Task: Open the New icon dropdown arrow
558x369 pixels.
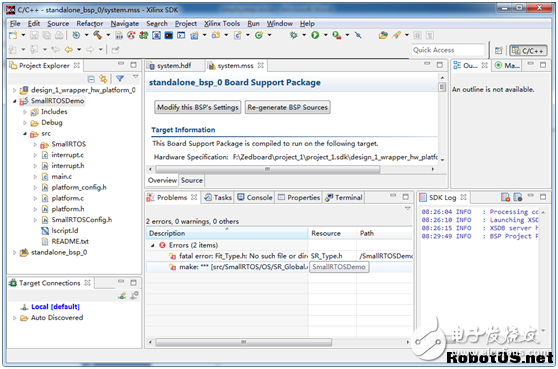Action: [x=23, y=35]
